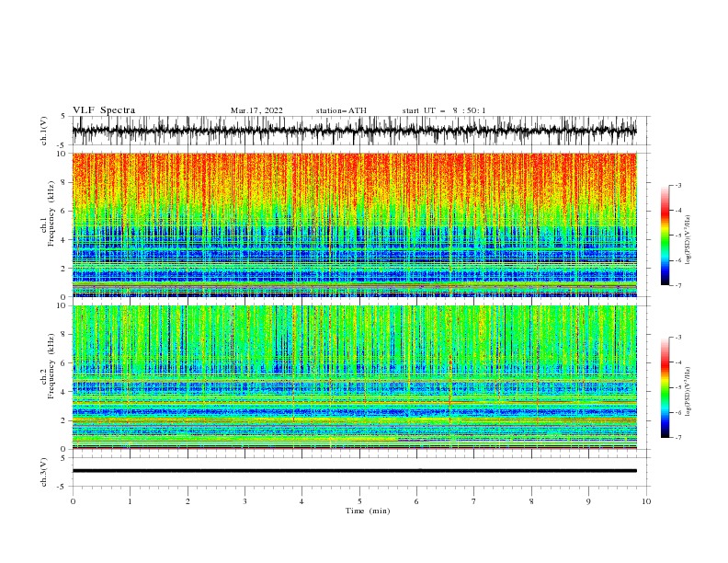Select the "start UT = 8 :50: 1" text
Viewport: 728px width, 563px height.
click(x=444, y=110)
